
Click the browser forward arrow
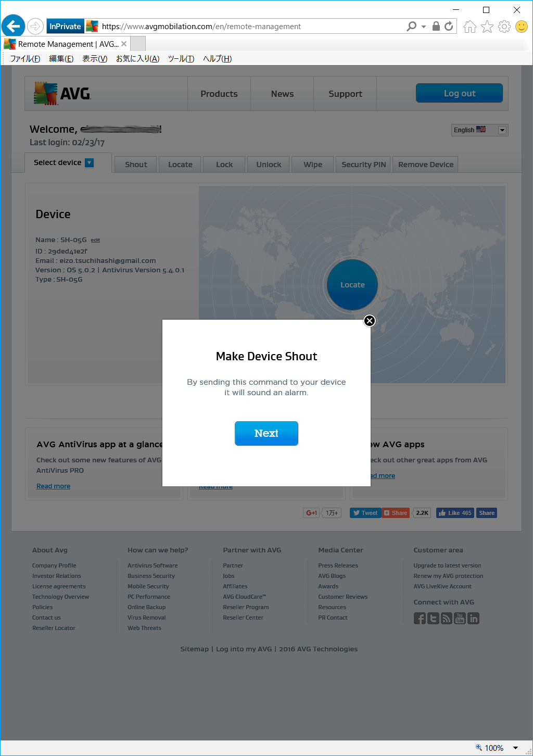point(35,26)
